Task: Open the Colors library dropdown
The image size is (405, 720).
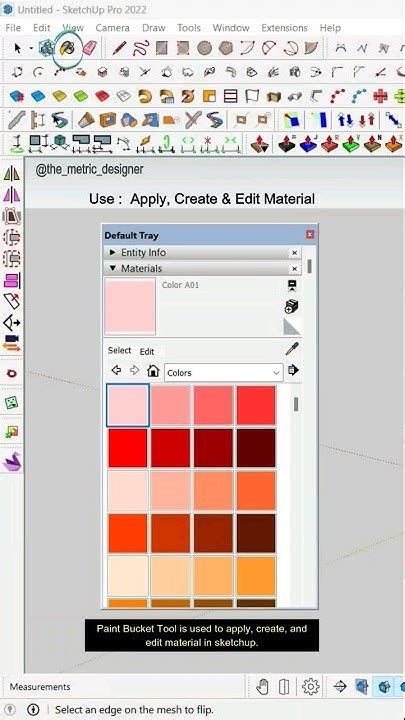Action: point(224,373)
